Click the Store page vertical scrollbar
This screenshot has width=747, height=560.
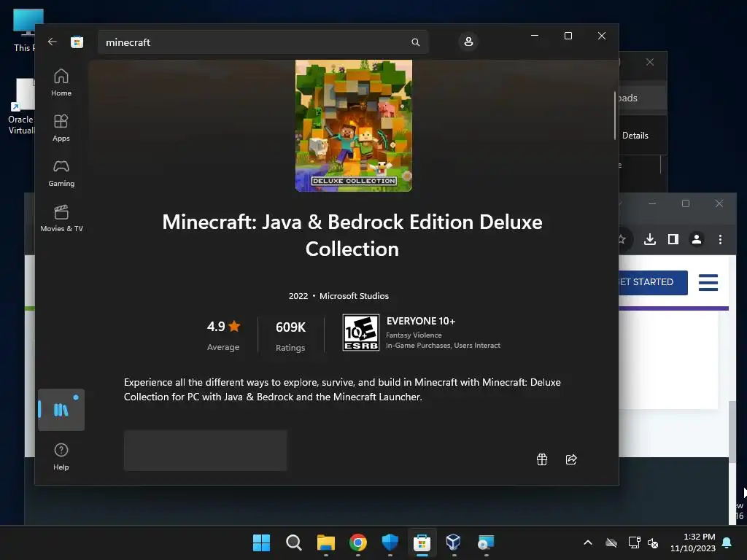(x=615, y=115)
